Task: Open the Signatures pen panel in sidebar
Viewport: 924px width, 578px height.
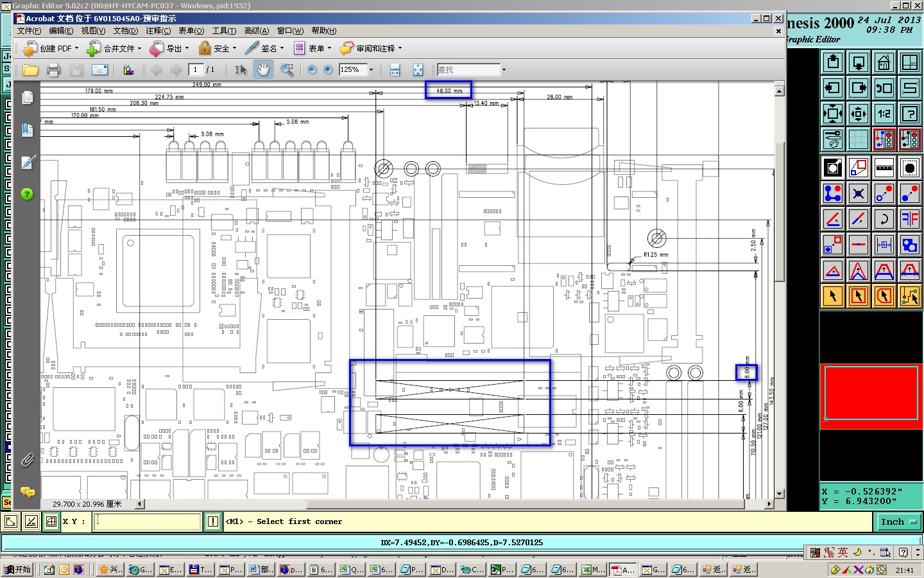Action: tap(27, 162)
